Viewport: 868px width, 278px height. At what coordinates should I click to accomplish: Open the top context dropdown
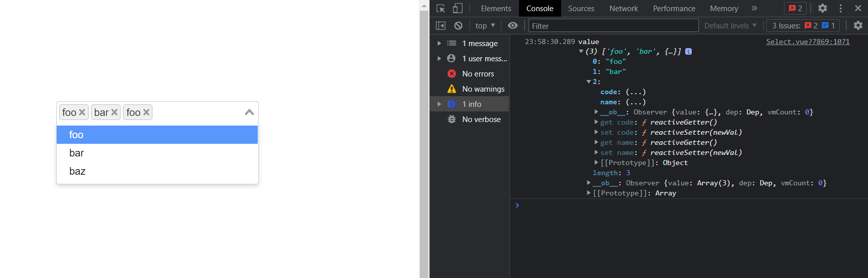click(485, 25)
